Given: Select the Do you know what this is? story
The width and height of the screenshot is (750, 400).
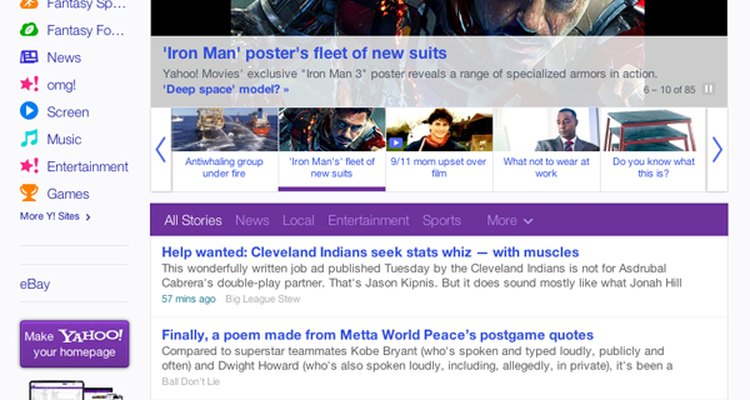Looking at the screenshot, I should pyautogui.click(x=653, y=149).
